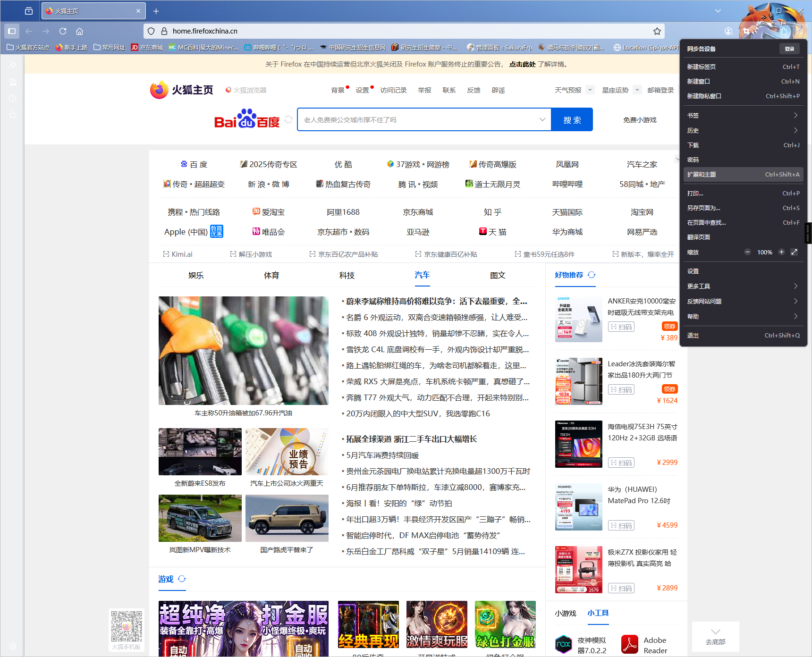Open the new tab plus button
The height and width of the screenshot is (657, 812).
(156, 11)
